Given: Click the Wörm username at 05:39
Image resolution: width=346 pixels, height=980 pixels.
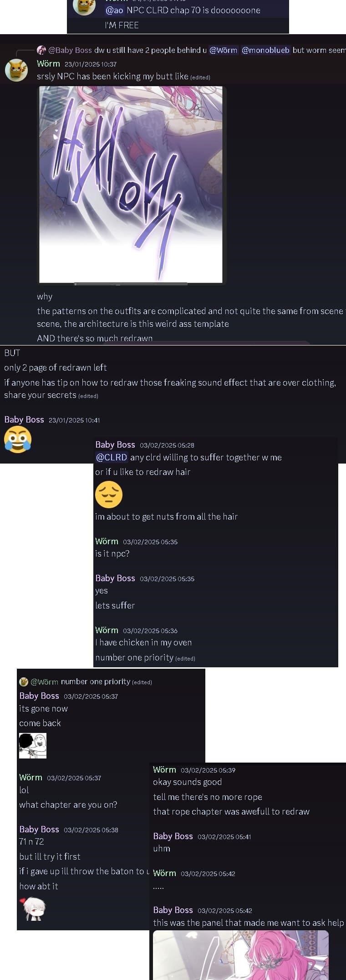Looking at the screenshot, I should click(164, 769).
